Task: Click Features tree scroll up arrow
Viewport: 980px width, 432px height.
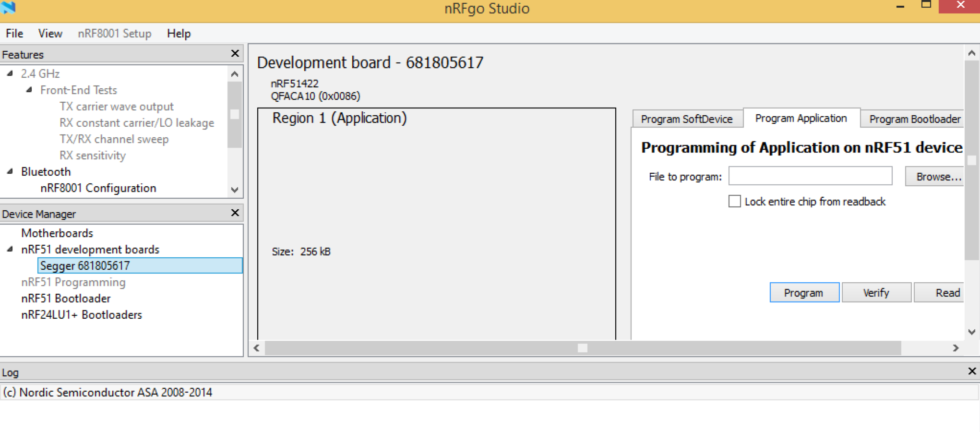Action: 235,74
